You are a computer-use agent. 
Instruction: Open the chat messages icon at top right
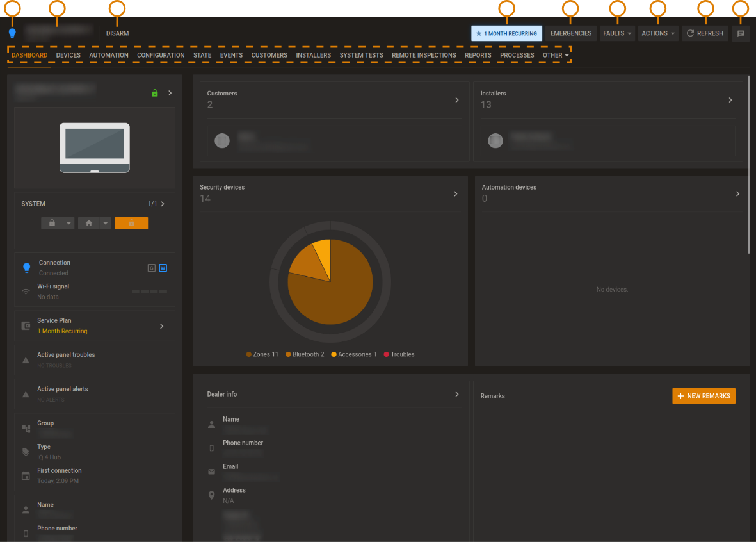(741, 33)
